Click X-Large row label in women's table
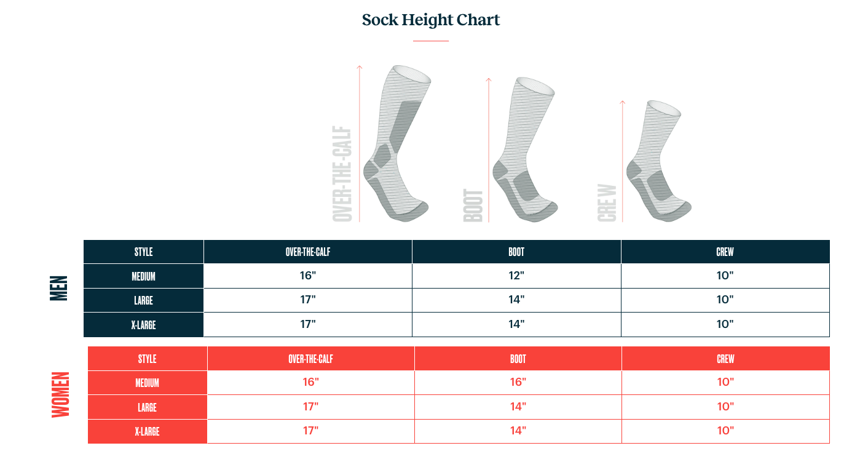 (x=147, y=431)
